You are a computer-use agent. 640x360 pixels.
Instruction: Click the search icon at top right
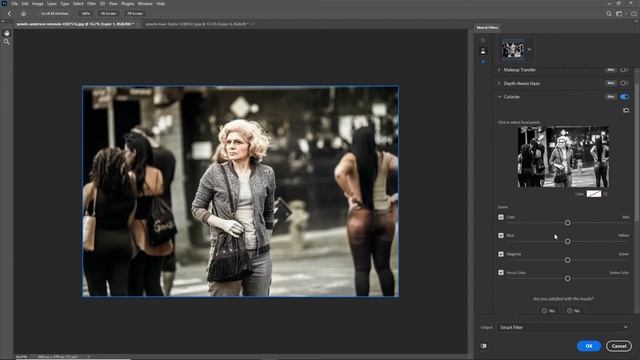609,13
